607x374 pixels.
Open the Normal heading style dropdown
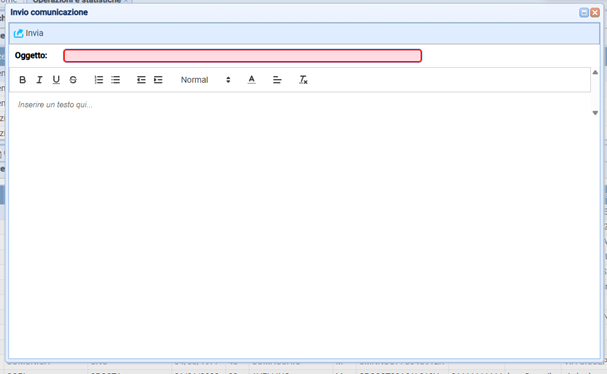[x=206, y=80]
